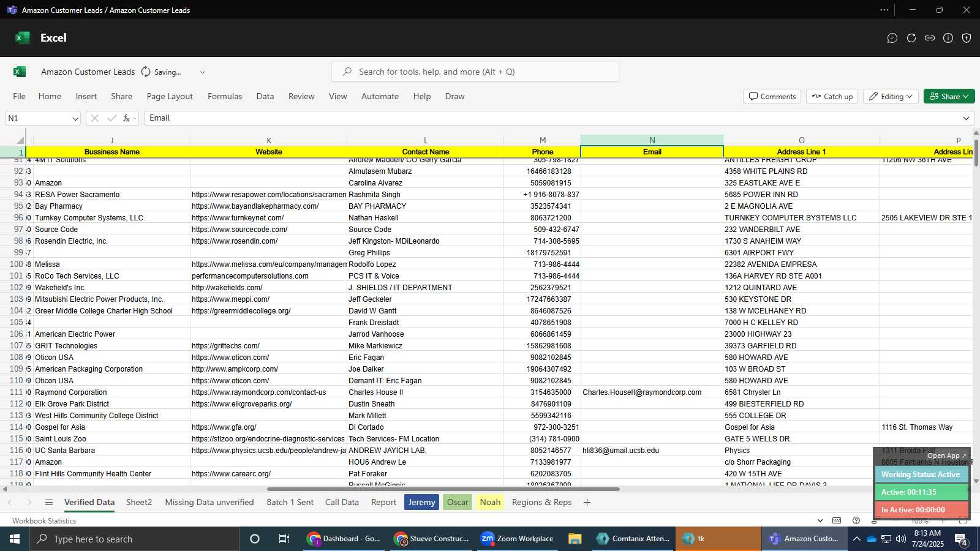Go to previous sheet tab arrow
The width and height of the screenshot is (980, 551).
click(x=10, y=502)
